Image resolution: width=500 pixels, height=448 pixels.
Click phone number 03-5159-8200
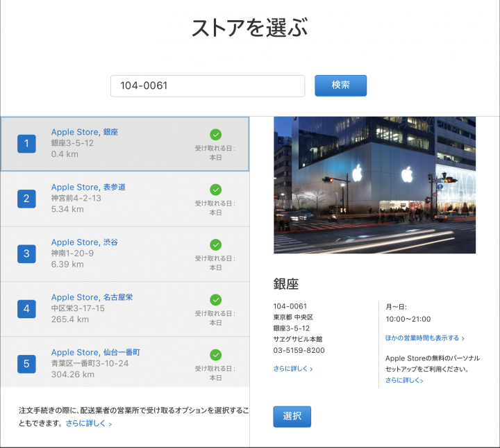tap(299, 351)
